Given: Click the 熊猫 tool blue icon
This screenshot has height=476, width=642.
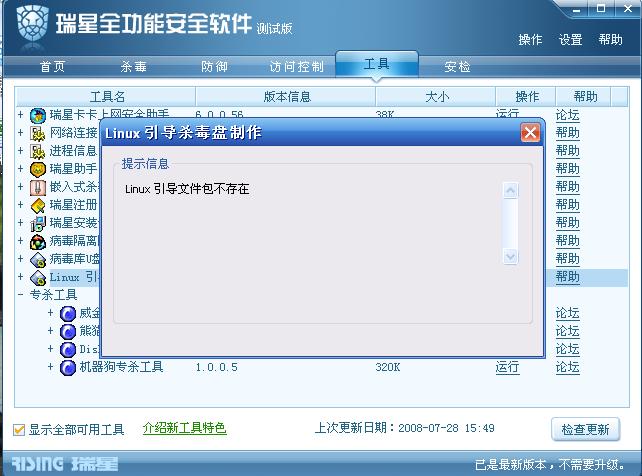Looking at the screenshot, I should coord(68,332).
